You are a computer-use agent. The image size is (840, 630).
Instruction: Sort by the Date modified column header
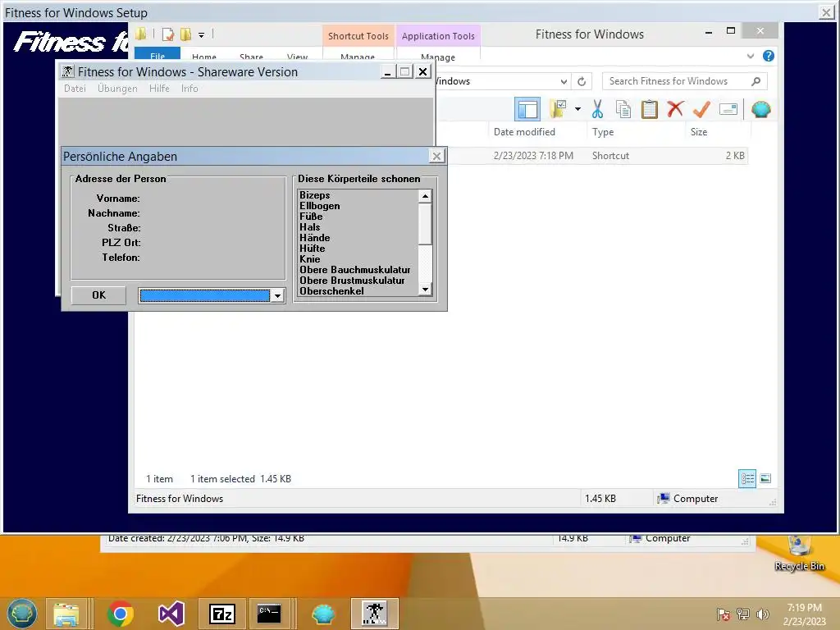click(x=524, y=132)
